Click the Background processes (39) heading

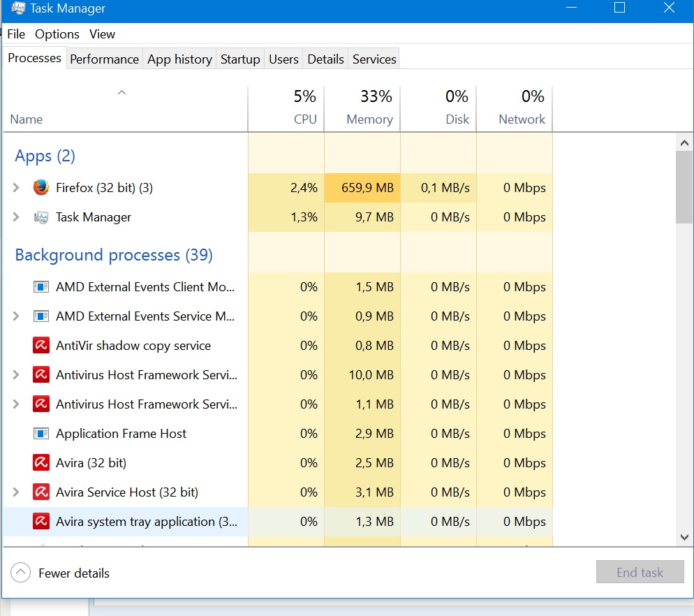(114, 255)
